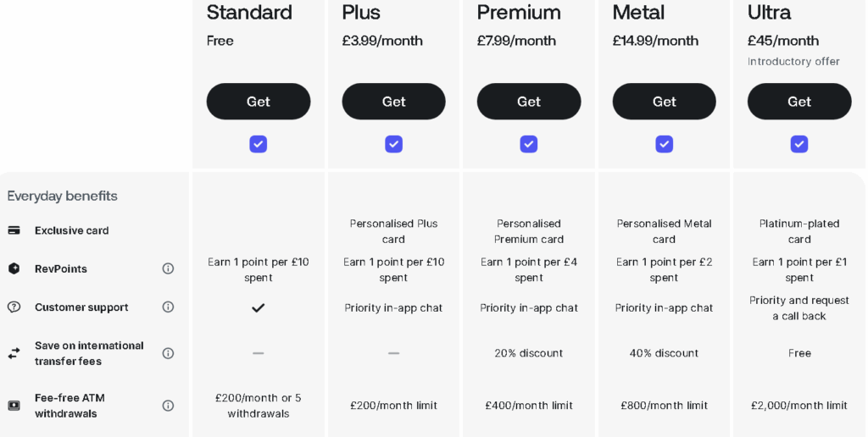Click the Everyday benefits section heading

(x=63, y=196)
